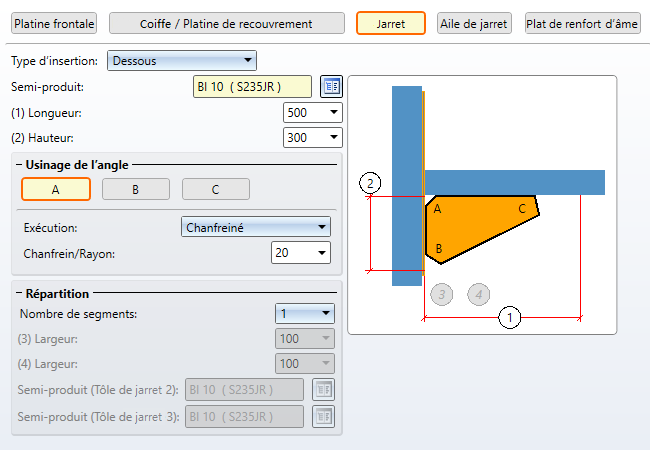
Task: Select angle C toggle button
Action: point(215,188)
